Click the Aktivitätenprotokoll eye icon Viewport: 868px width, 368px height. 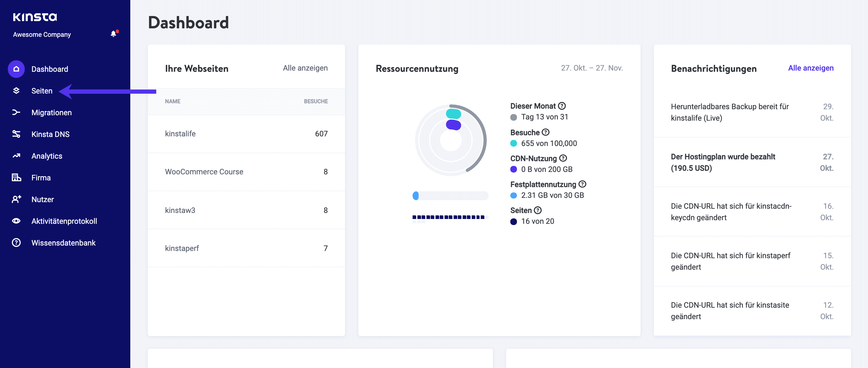16,221
